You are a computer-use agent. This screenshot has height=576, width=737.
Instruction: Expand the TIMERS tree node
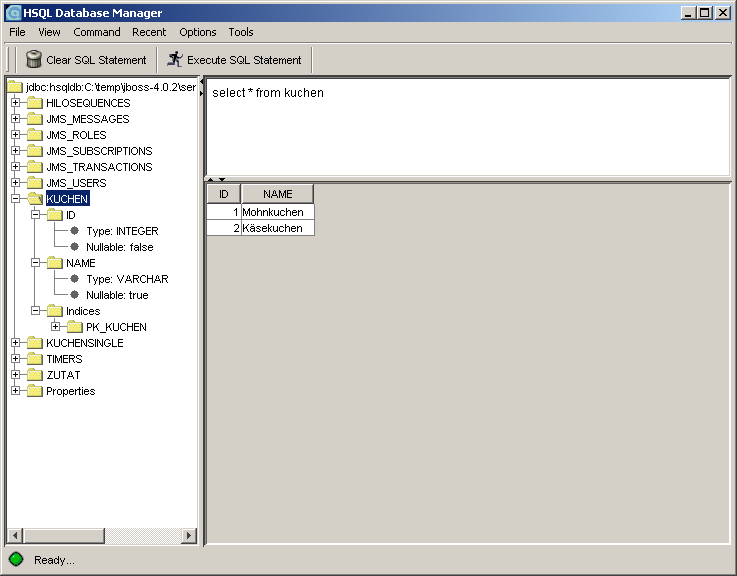point(16,358)
